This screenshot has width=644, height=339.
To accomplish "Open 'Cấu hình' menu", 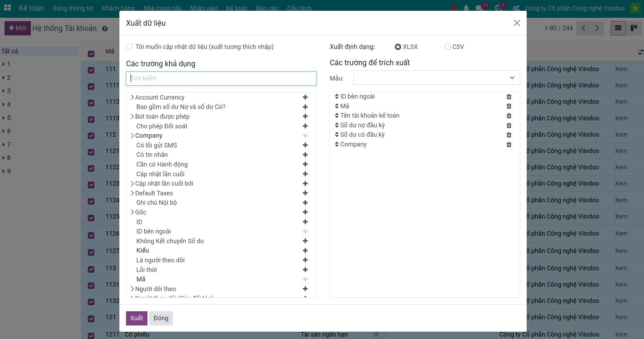I will (x=299, y=8).
